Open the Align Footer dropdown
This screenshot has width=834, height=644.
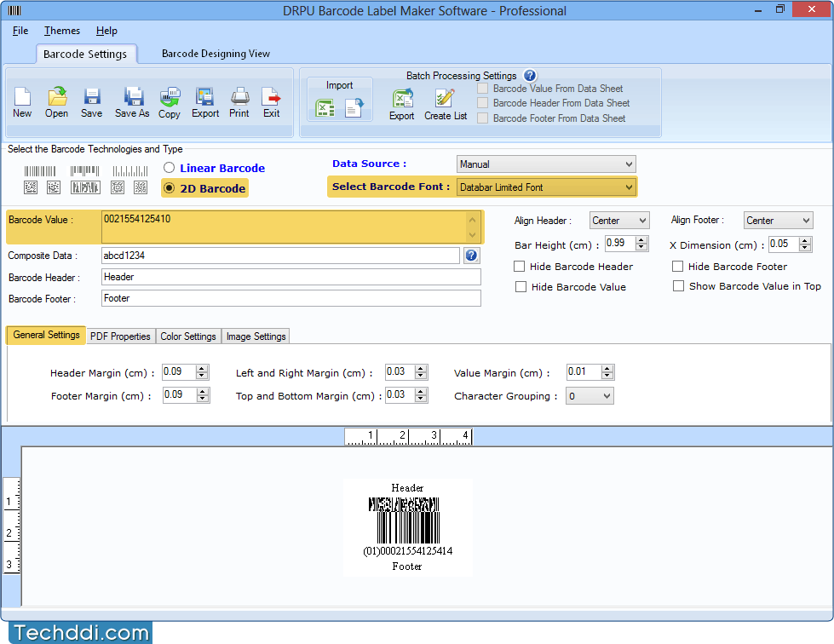click(778, 220)
